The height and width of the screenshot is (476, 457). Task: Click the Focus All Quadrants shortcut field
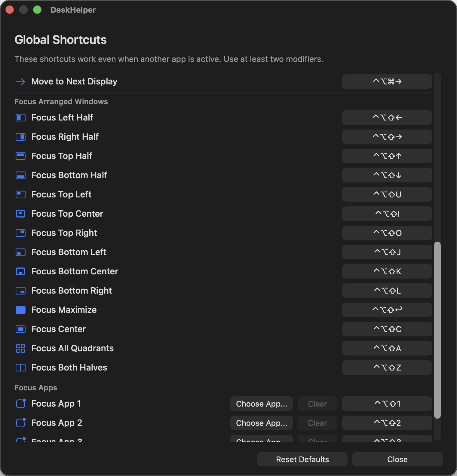(x=387, y=348)
